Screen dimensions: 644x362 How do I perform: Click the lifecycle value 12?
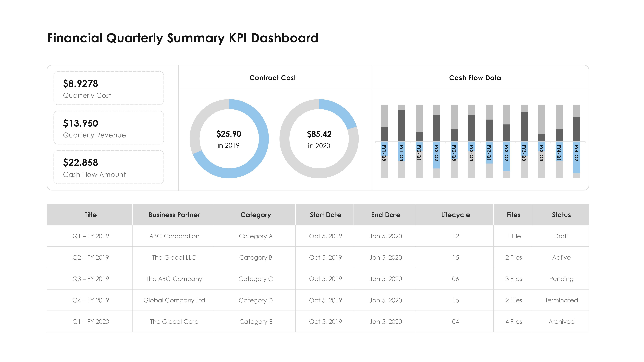[456, 236]
